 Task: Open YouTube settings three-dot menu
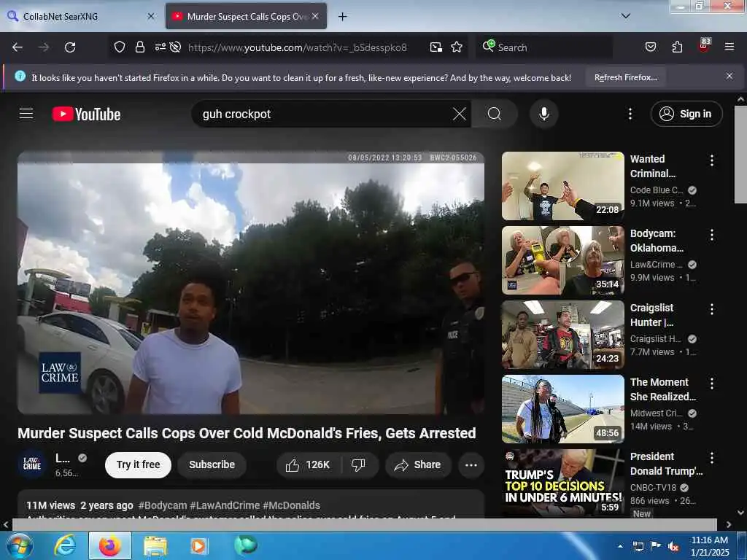630,114
